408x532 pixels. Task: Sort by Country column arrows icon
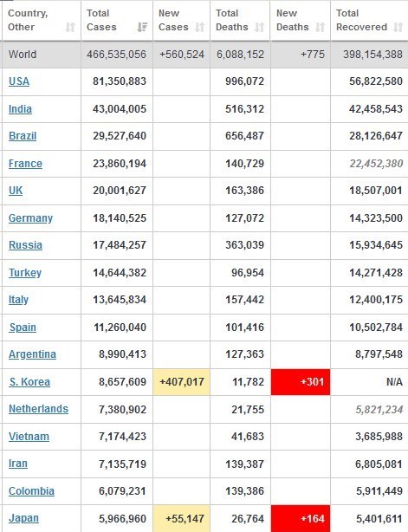[x=70, y=27]
